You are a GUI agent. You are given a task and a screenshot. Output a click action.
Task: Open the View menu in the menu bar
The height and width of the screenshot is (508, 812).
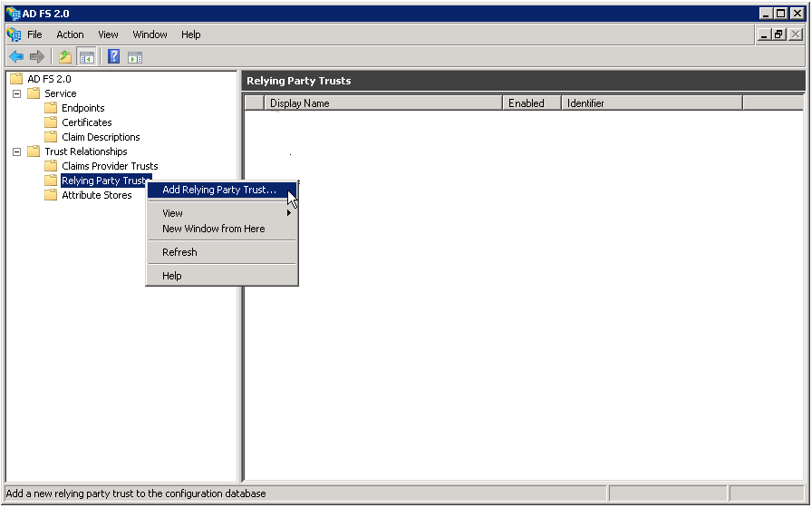108,34
